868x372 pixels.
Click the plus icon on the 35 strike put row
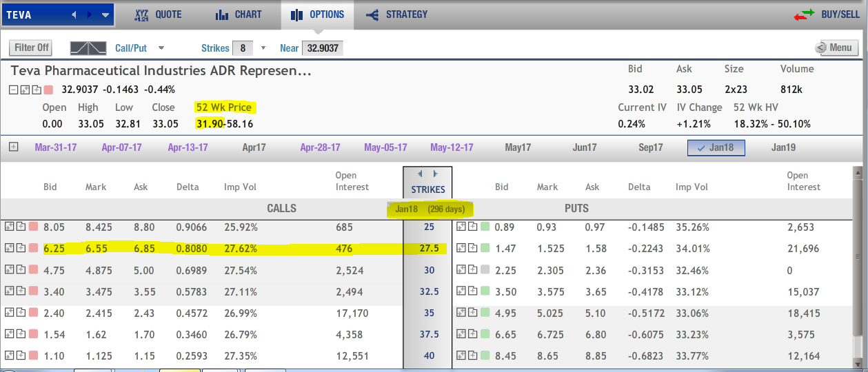click(472, 313)
